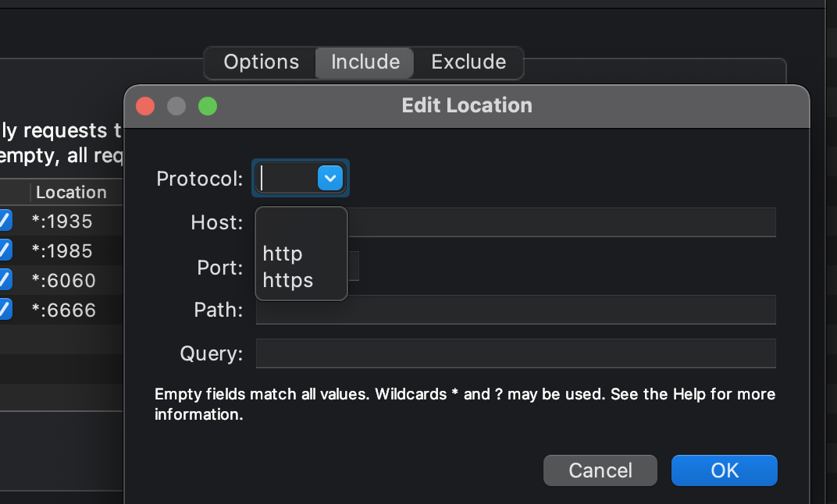Click the green zoom button on the dialog
The width and height of the screenshot is (837, 504).
pos(207,105)
